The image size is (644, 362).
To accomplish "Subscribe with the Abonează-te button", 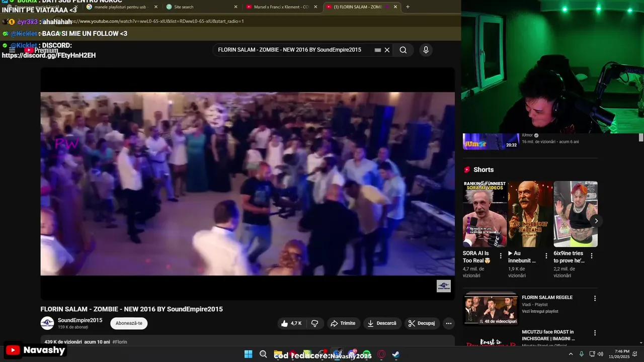I will (x=129, y=323).
